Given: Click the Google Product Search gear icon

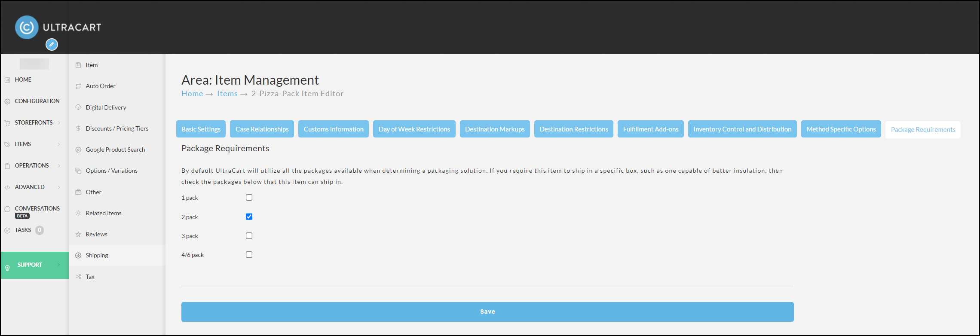Looking at the screenshot, I should point(78,150).
